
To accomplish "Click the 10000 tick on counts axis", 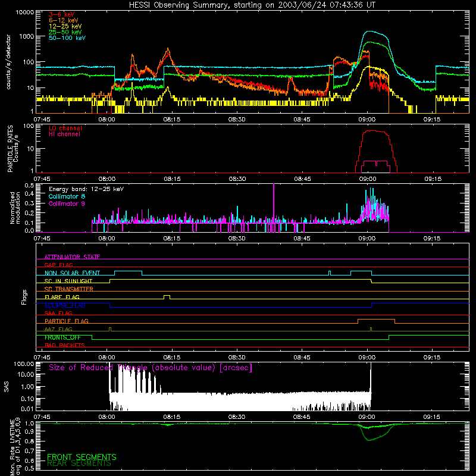I will [x=25, y=12].
